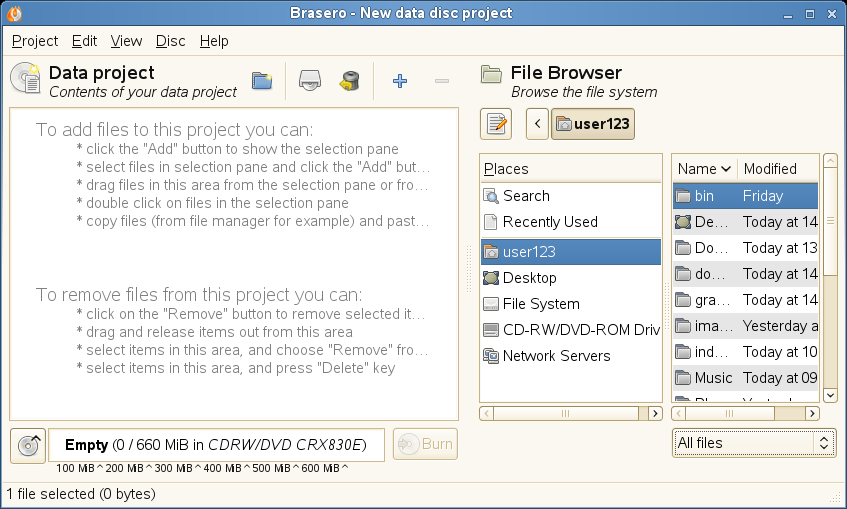The height and width of the screenshot is (509, 847).
Task: Click the new folder icon in the toolbar
Action: pyautogui.click(x=262, y=81)
